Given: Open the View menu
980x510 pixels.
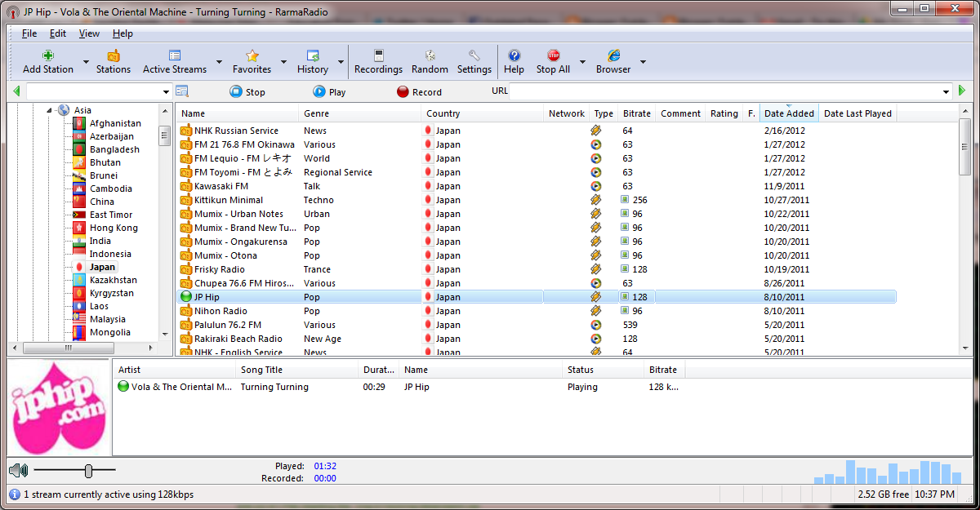Looking at the screenshot, I should (x=90, y=33).
